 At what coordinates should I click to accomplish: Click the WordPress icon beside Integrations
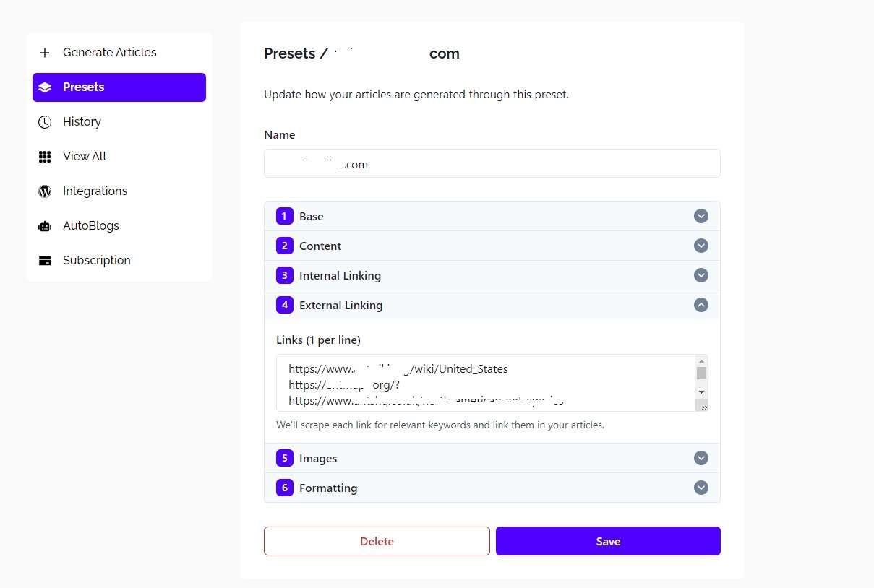click(45, 191)
